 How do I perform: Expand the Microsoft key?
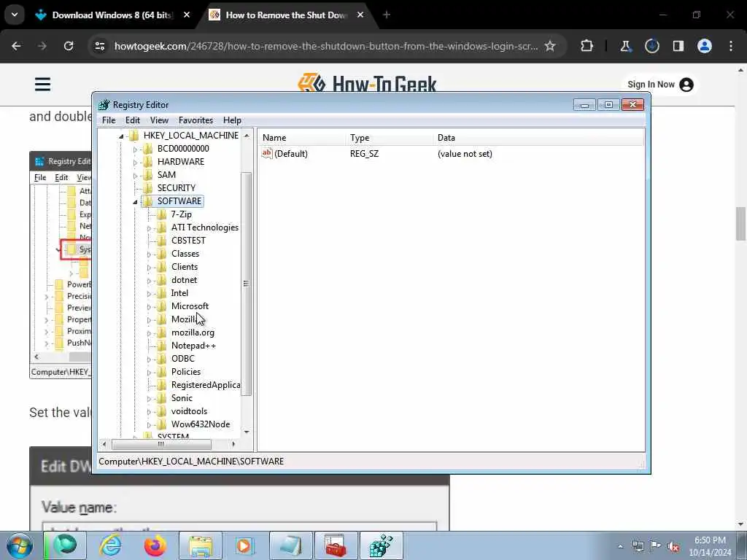click(149, 307)
